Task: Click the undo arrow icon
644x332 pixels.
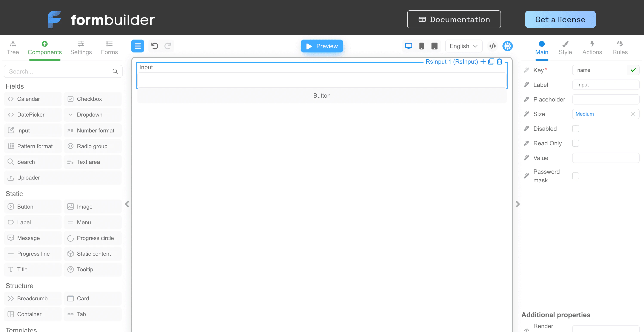Action: pos(155,46)
